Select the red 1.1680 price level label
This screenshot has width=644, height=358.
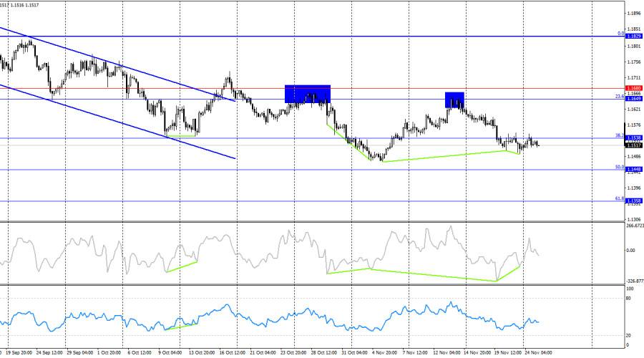point(633,88)
